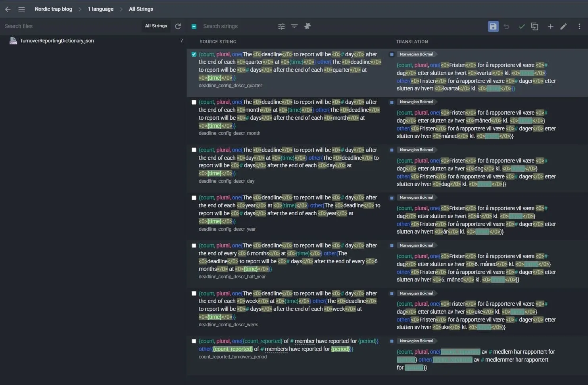This screenshot has height=385, width=588.
Task: Click the Search strings input field
Action: tap(238, 26)
